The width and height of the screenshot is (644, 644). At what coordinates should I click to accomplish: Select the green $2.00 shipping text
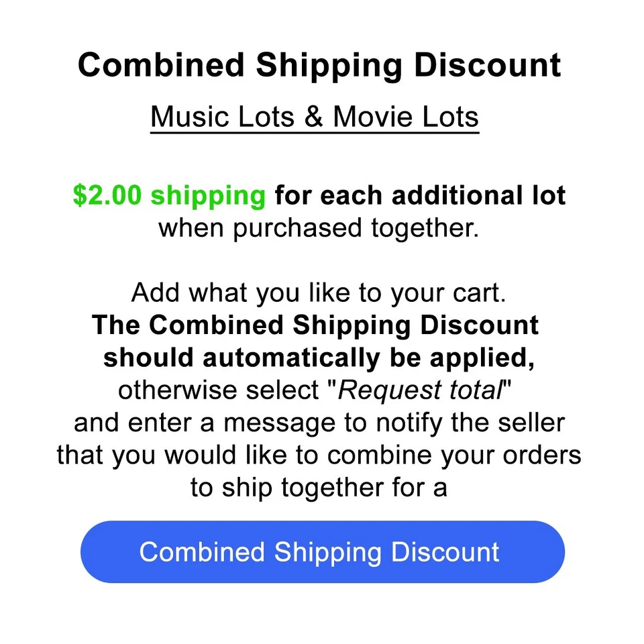point(169,195)
